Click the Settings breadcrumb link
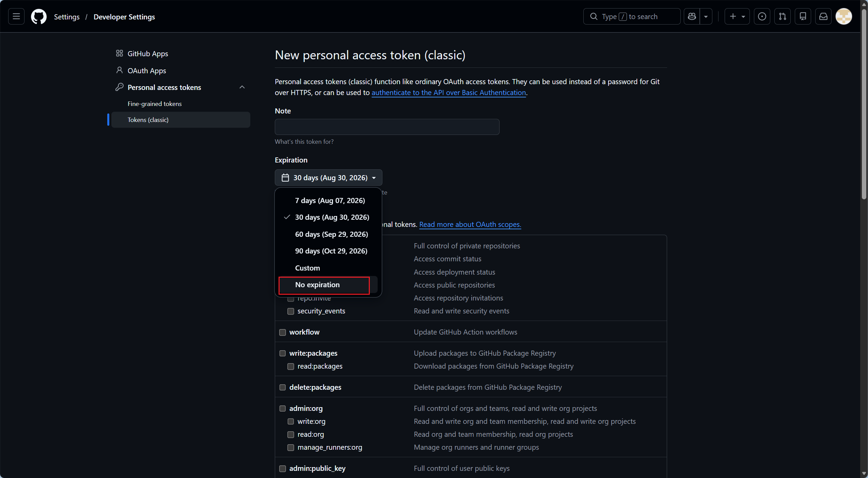 pos(67,17)
